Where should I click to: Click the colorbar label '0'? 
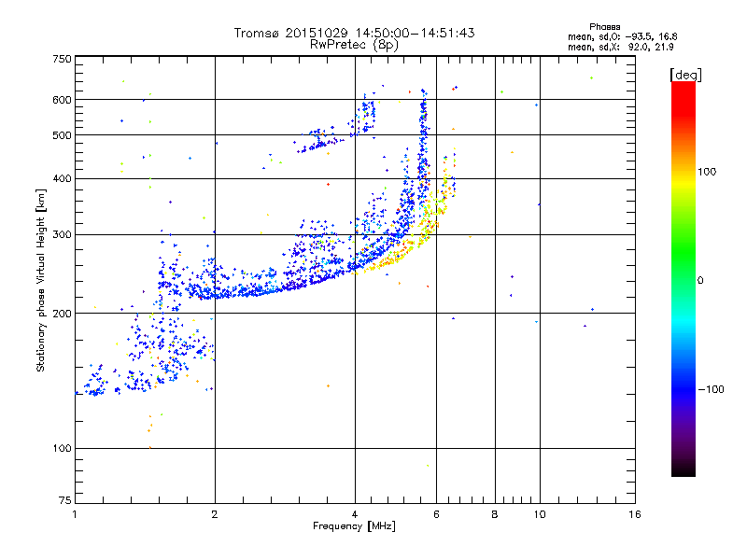pyautogui.click(x=700, y=281)
